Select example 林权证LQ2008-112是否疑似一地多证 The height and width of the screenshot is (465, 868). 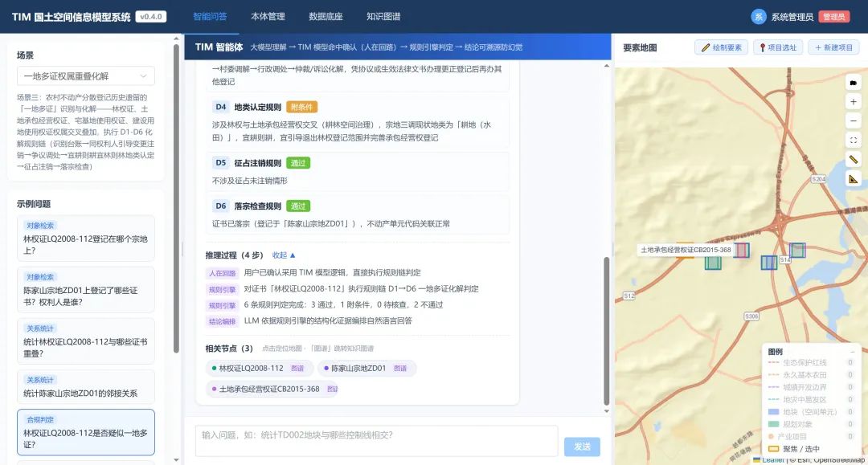click(86, 432)
